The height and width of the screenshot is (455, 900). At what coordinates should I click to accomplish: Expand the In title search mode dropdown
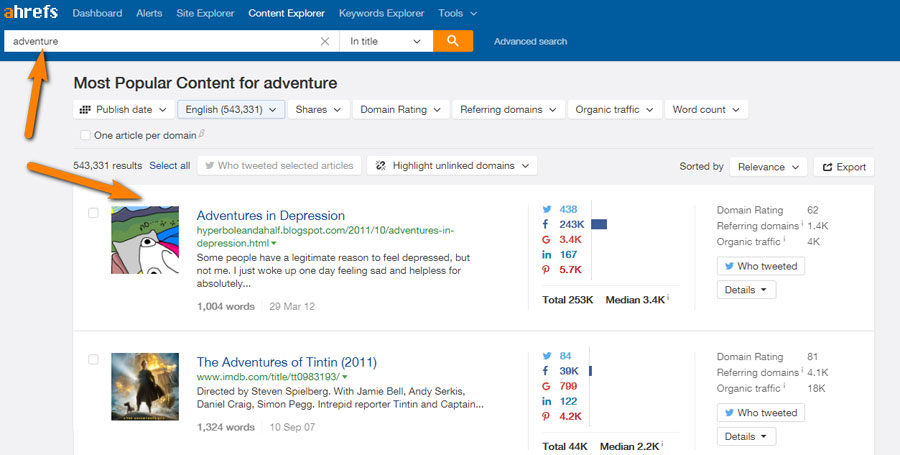tap(386, 41)
